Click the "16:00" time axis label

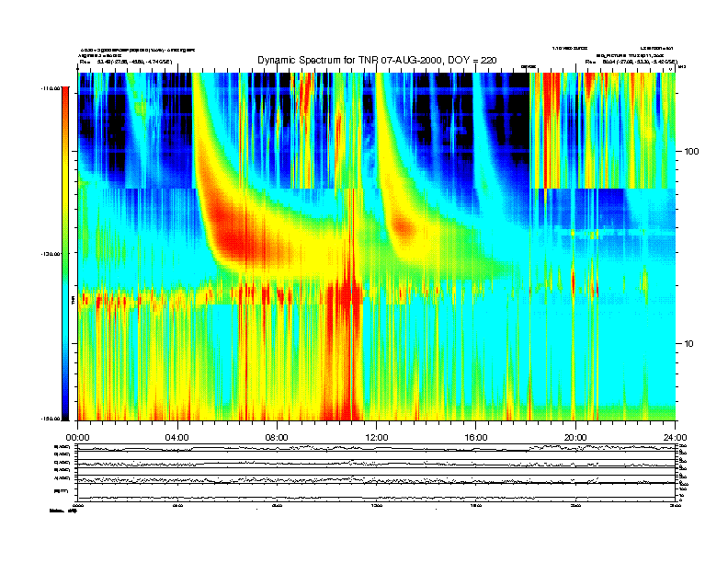point(476,438)
